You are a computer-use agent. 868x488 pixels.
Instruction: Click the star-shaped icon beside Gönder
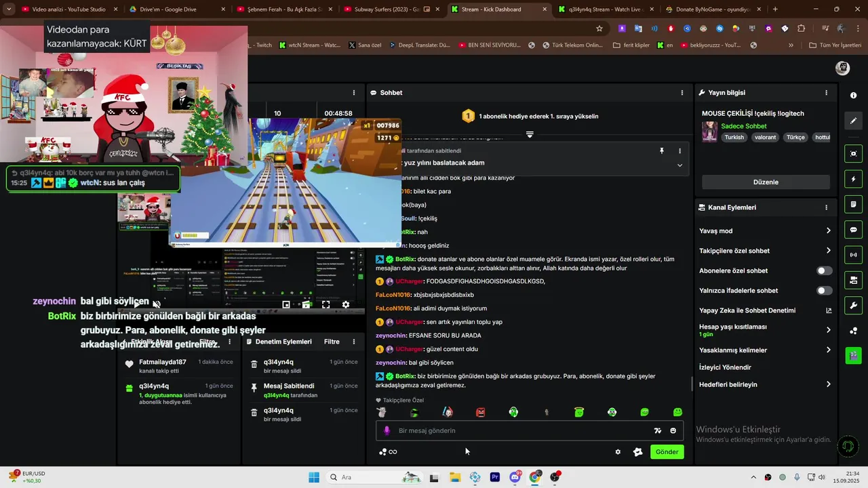[637, 452]
